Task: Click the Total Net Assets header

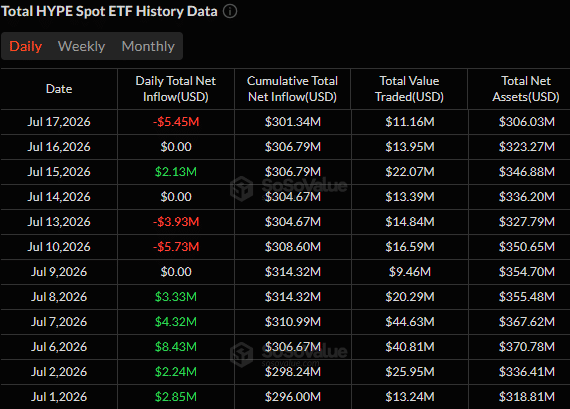Action: 526,89
